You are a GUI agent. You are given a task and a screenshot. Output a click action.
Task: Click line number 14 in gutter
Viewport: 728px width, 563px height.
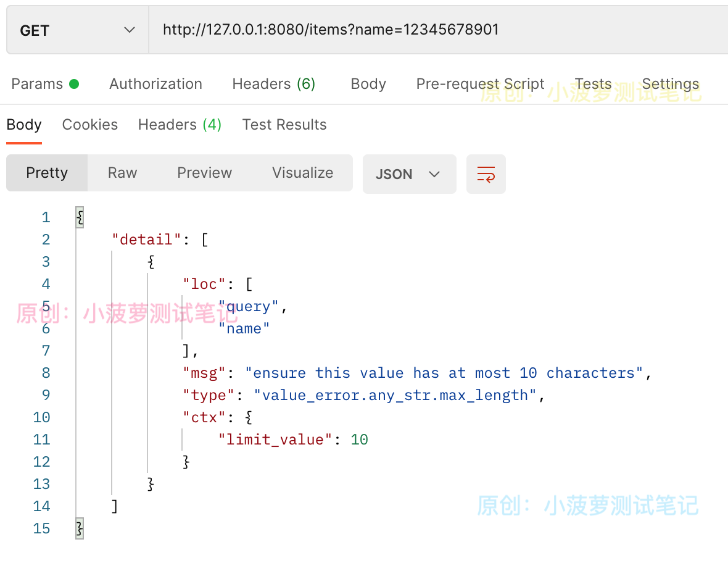[x=41, y=506]
